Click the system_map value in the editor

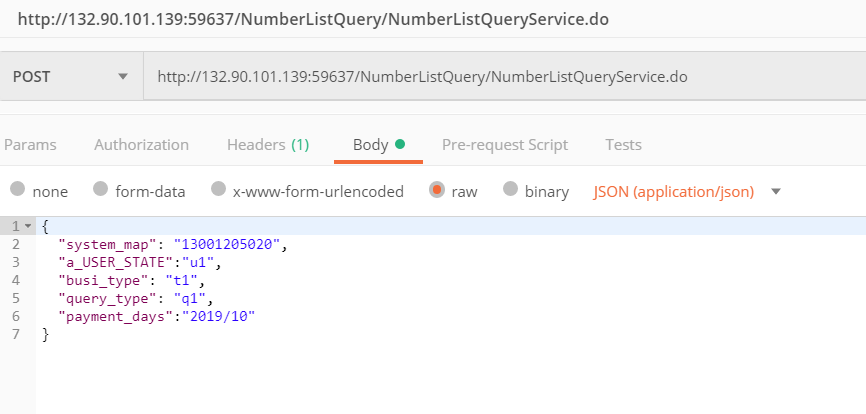(230, 244)
